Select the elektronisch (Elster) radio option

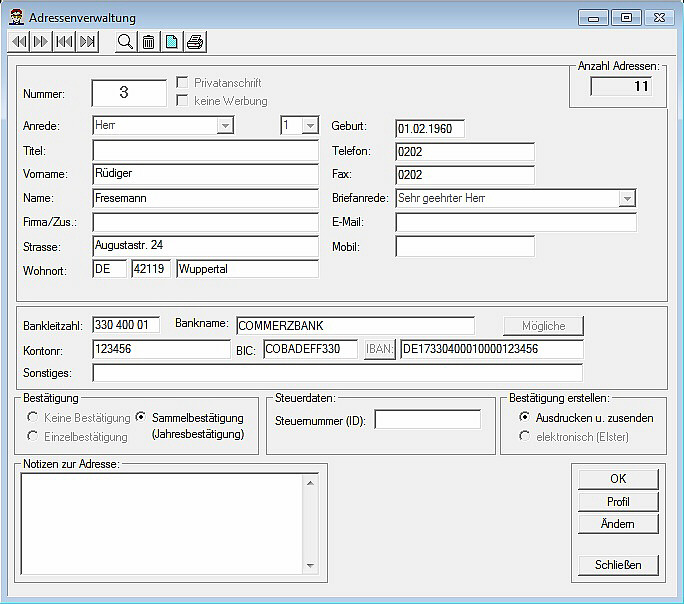point(525,436)
